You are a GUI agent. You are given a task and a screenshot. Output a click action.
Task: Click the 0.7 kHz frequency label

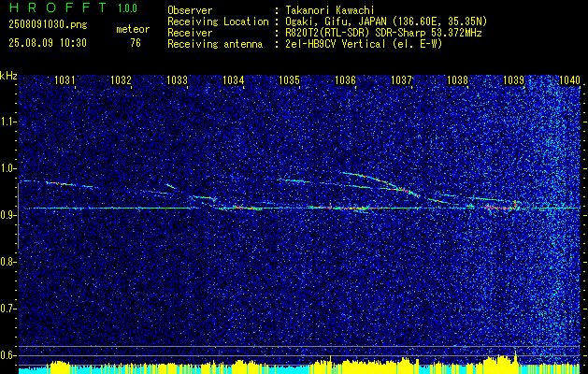(x=7, y=309)
